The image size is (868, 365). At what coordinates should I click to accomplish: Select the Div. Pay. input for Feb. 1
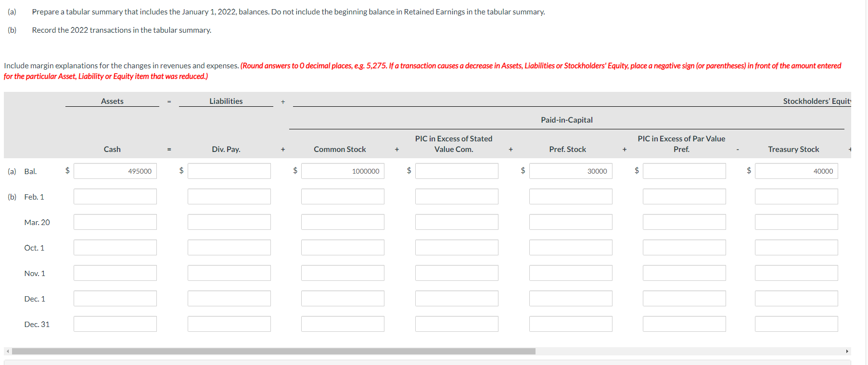tap(229, 196)
